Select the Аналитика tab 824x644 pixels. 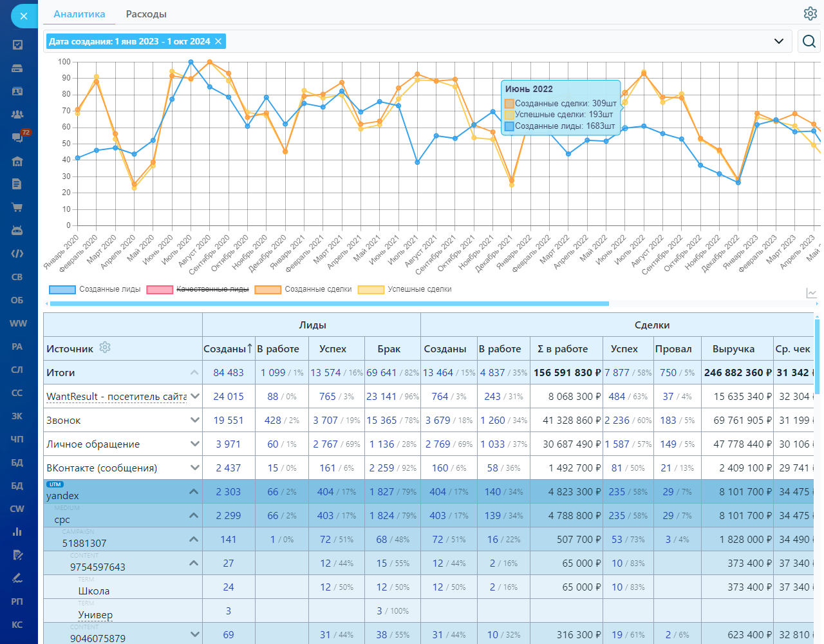[x=79, y=14]
